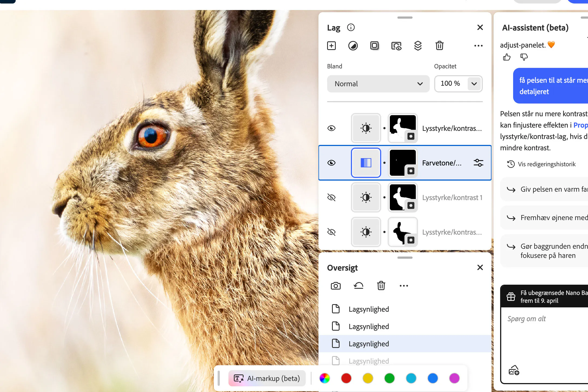The image size is (588, 392).
Task: Click the AI-markup (beta) button
Action: [x=267, y=378]
